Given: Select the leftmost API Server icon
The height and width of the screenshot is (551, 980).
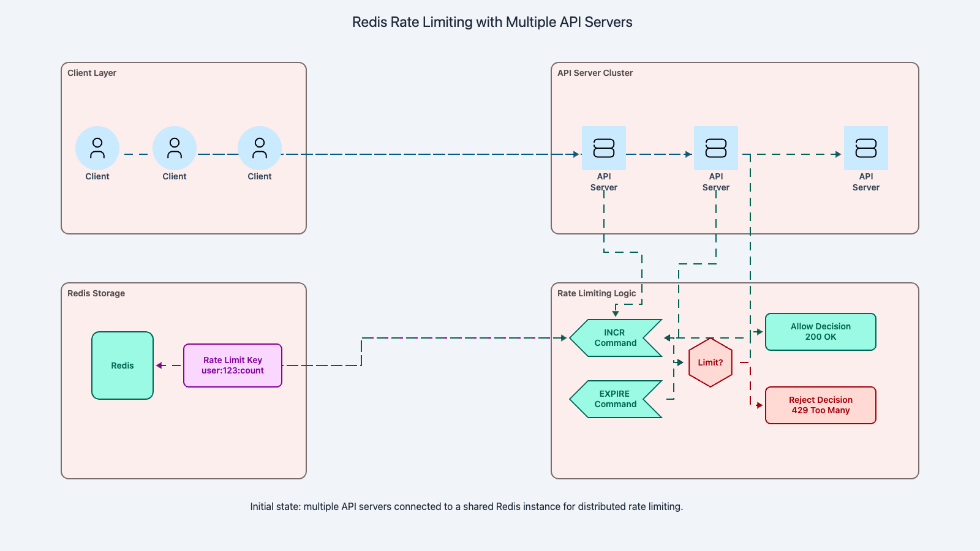Looking at the screenshot, I should pos(604,148).
